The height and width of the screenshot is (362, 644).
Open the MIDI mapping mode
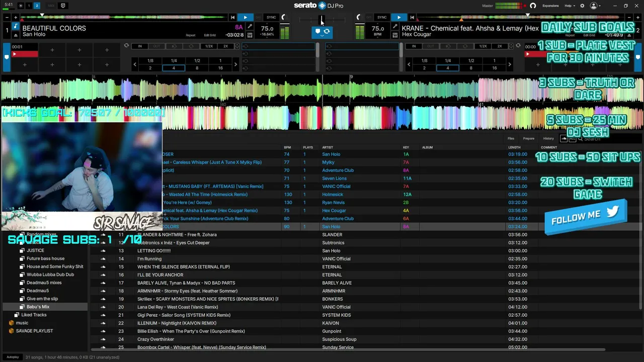click(x=51, y=6)
